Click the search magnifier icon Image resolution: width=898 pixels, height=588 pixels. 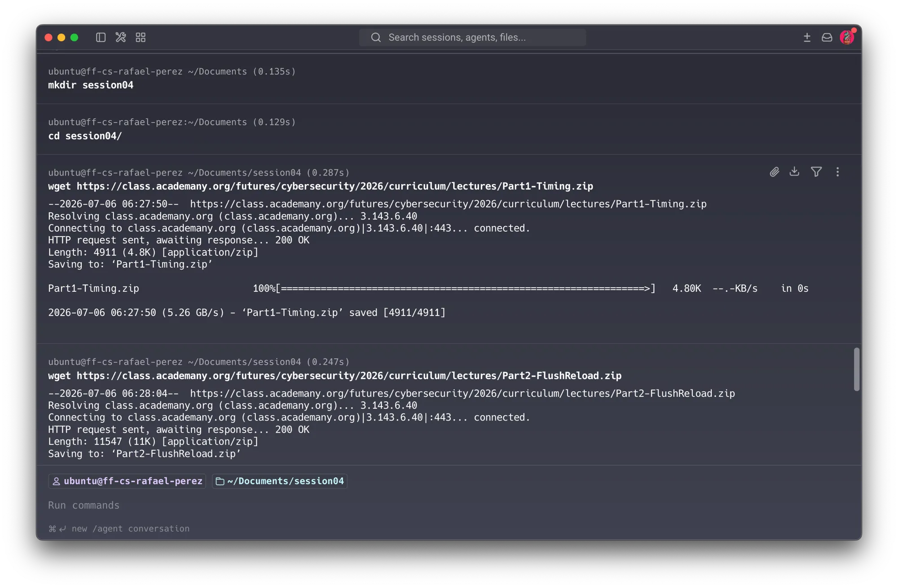pyautogui.click(x=376, y=37)
